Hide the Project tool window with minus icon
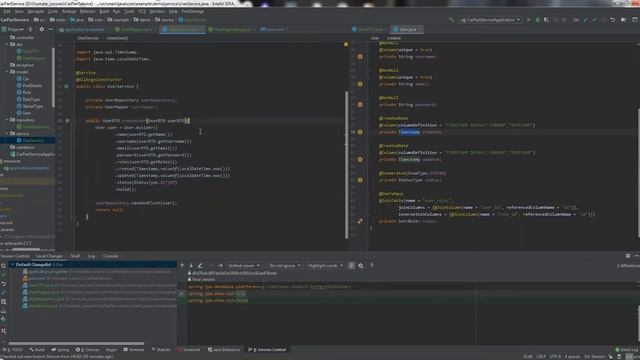 (x=51, y=29)
